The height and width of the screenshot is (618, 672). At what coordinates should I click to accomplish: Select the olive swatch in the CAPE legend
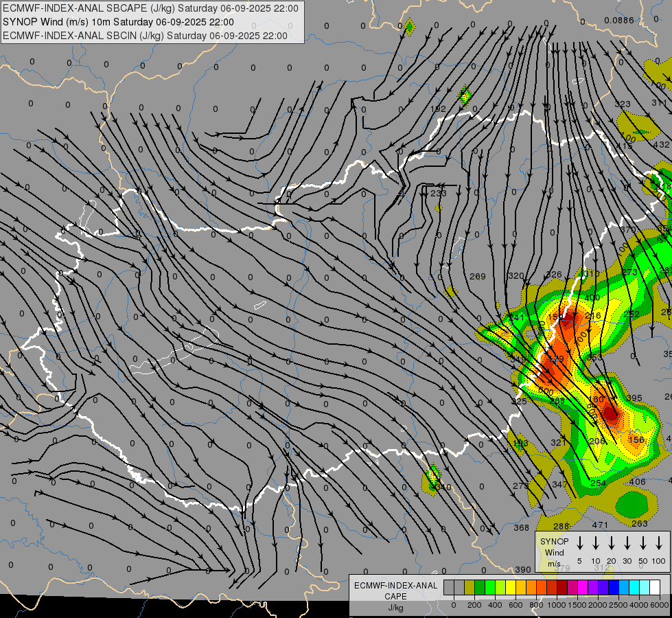tap(470, 588)
